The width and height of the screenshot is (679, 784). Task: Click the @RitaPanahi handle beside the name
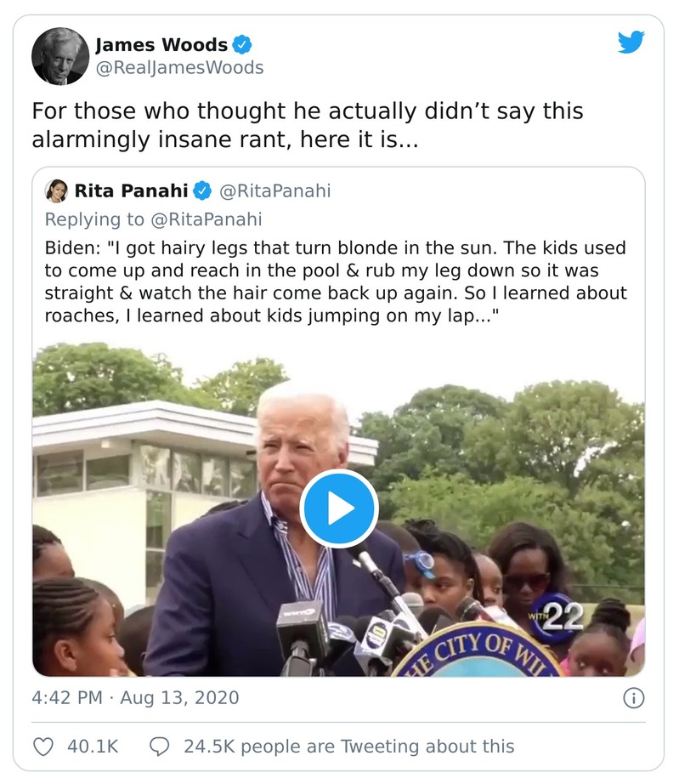(274, 190)
